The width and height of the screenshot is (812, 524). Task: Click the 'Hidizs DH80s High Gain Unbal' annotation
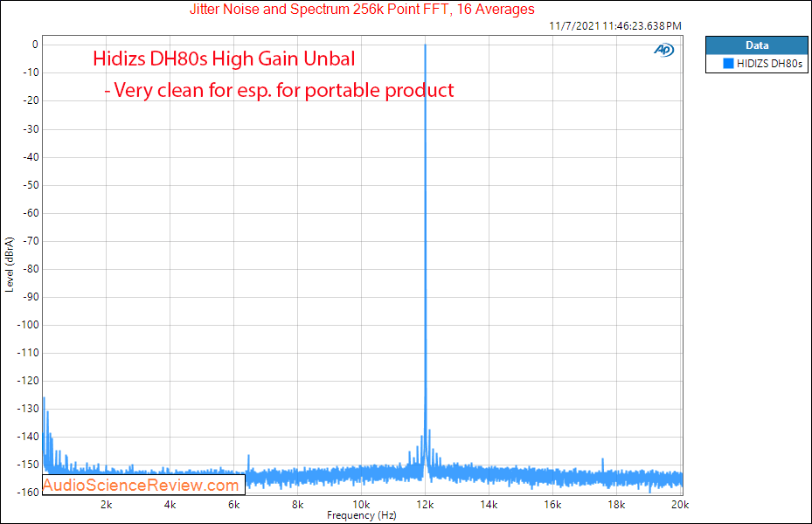click(x=224, y=59)
